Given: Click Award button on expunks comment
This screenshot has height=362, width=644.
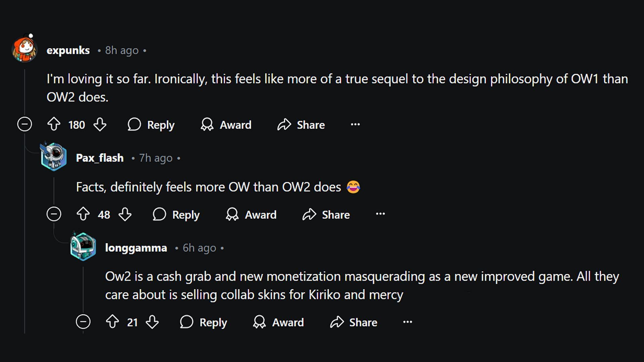Looking at the screenshot, I should click(226, 124).
